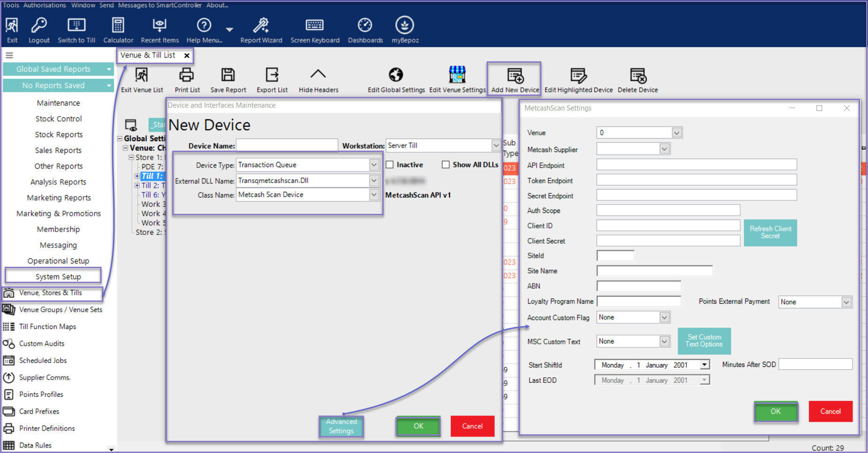This screenshot has height=453, width=868.
Task: Open the Device Type dropdown
Action: click(373, 165)
